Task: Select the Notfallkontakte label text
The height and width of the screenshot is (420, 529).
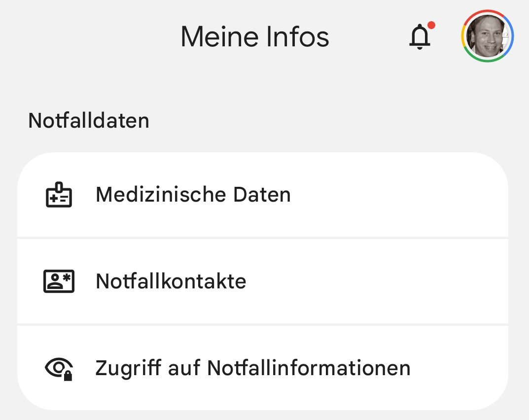Action: 171,281
